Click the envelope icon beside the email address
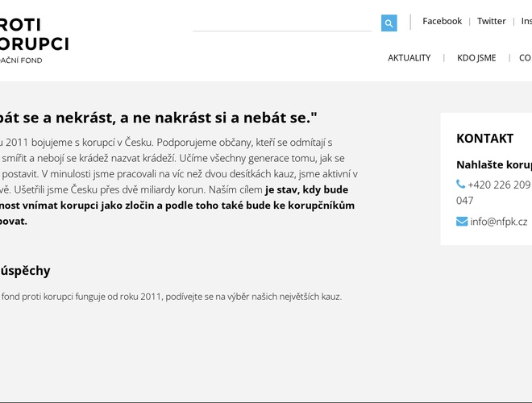 (x=462, y=222)
